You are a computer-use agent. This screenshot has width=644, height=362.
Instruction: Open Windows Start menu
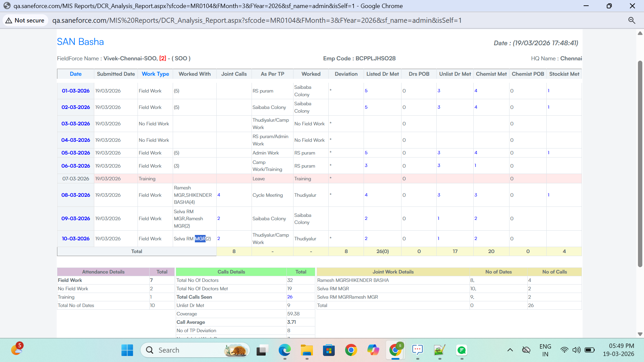[x=127, y=350]
